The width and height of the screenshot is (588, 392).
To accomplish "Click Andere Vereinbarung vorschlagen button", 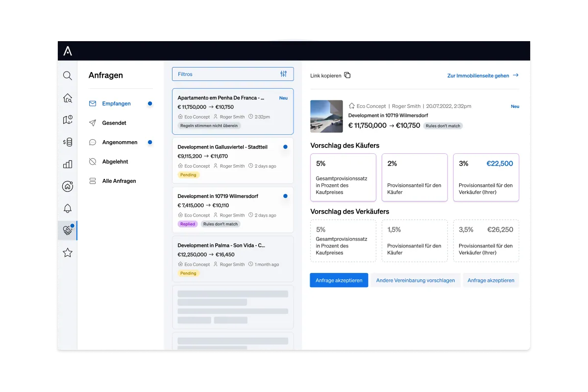I will pos(416,280).
